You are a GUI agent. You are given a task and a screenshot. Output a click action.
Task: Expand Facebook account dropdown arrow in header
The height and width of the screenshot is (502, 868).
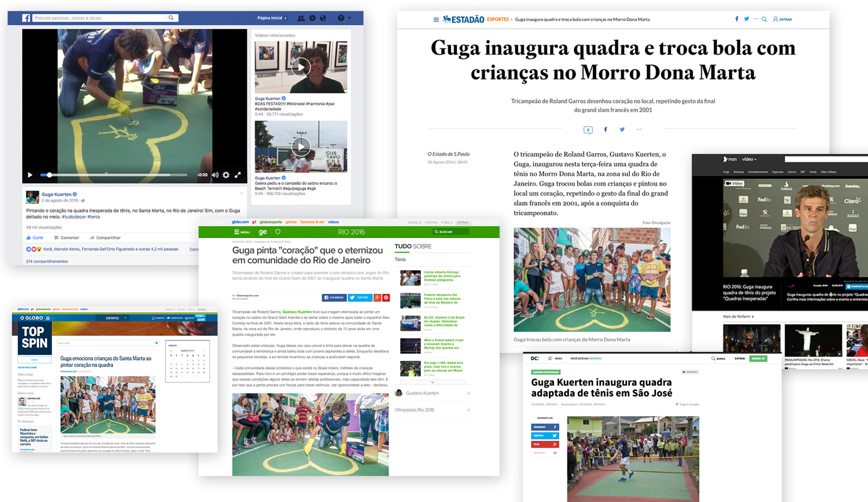(x=349, y=18)
